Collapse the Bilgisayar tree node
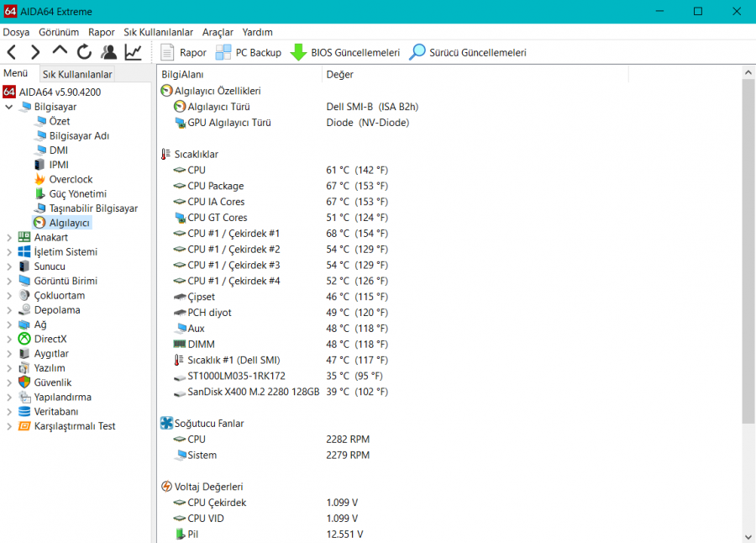 point(9,107)
